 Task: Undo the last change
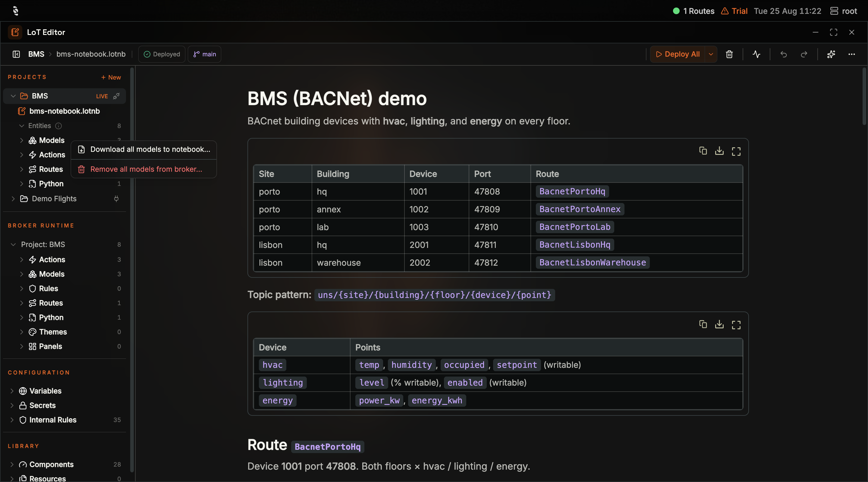[783, 54]
